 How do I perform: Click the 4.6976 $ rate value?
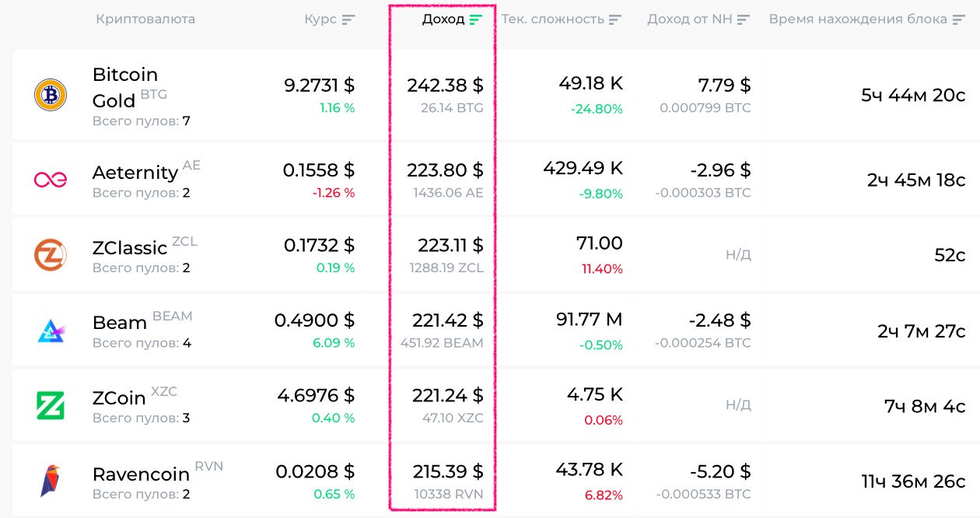(x=316, y=395)
